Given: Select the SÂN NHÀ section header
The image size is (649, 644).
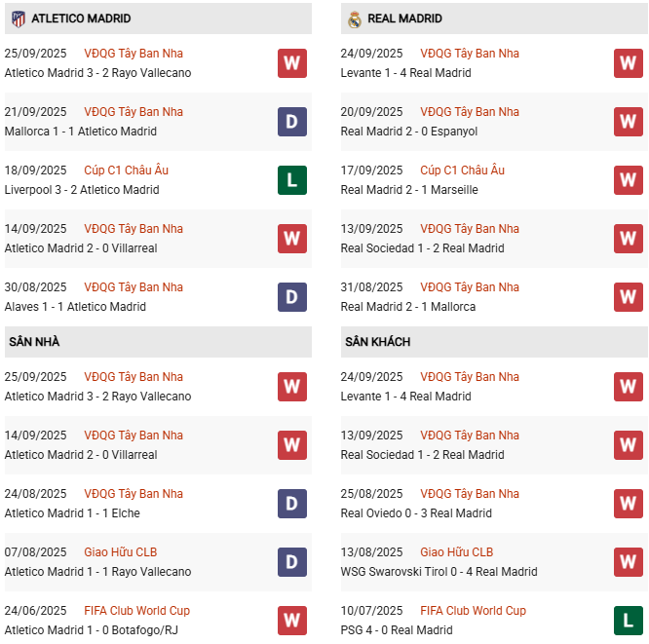Looking at the screenshot, I should click(158, 342).
